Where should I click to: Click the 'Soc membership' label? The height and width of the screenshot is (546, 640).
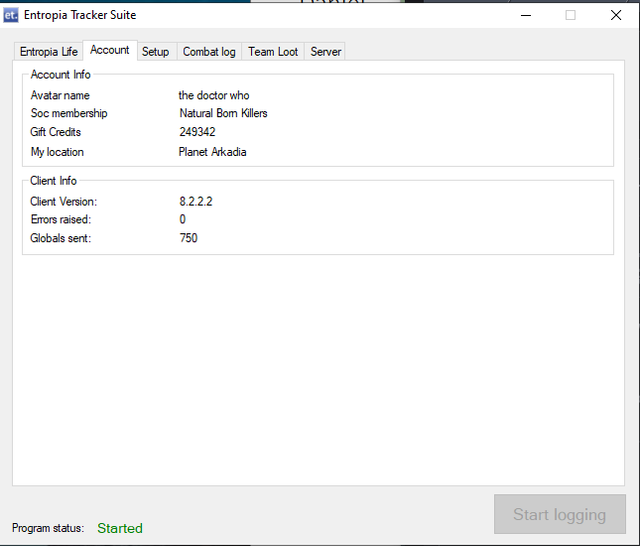(69, 113)
